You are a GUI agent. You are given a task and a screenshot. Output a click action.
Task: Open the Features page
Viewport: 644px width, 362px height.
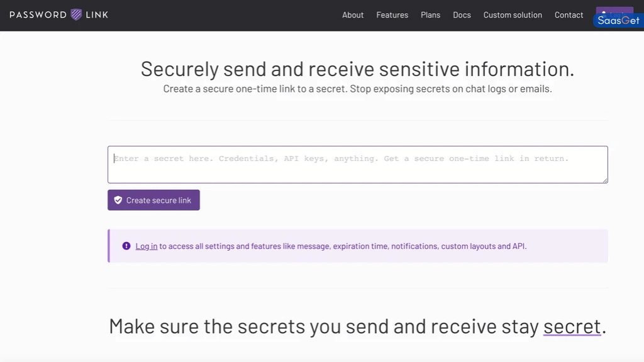[x=392, y=14]
